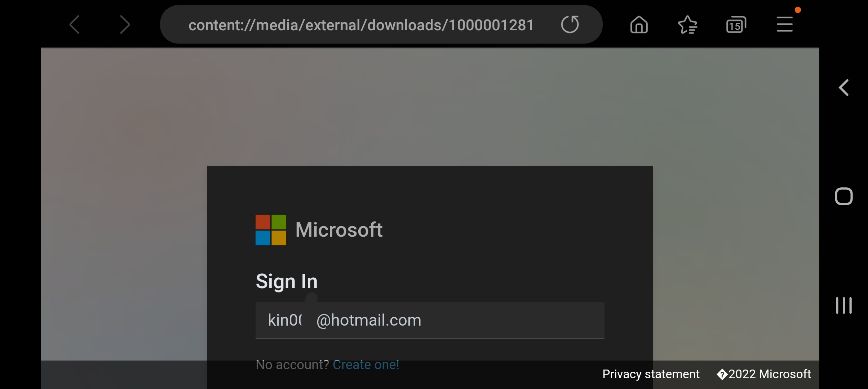This screenshot has width=868, height=389.
Task: Focus the hotmail.com email input field
Action: [430, 320]
